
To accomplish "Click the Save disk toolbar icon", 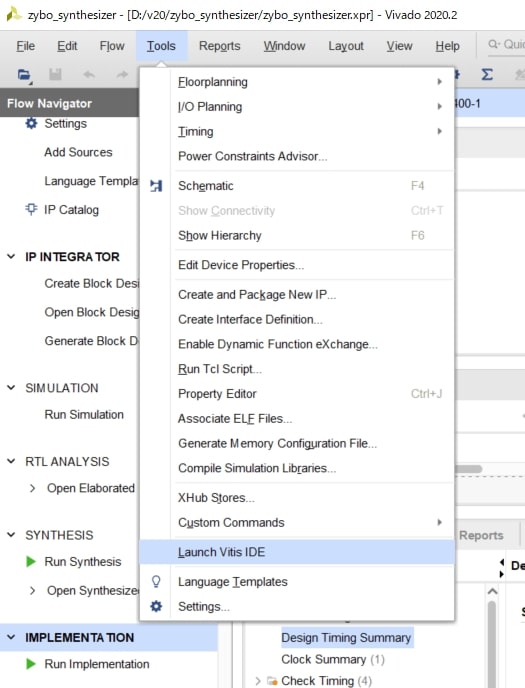I will (x=55, y=75).
